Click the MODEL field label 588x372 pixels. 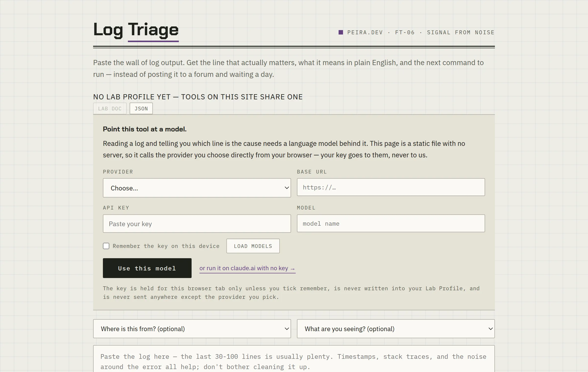[x=306, y=208]
